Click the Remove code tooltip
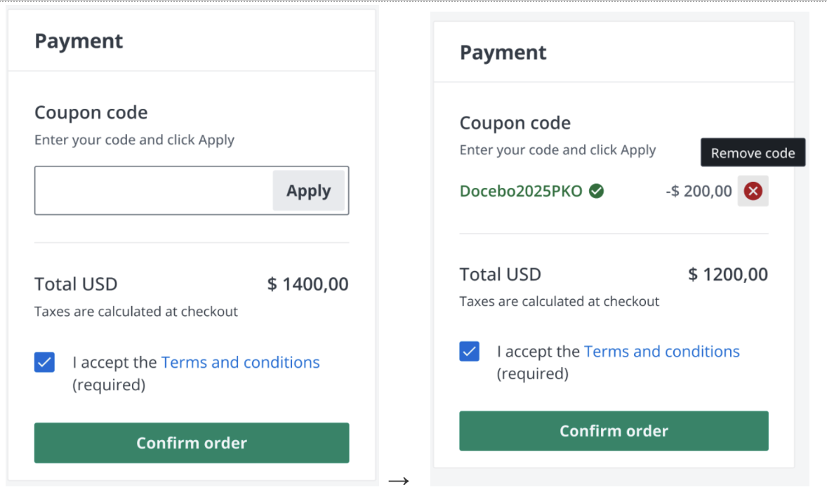This screenshot has width=827, height=504. pos(753,153)
